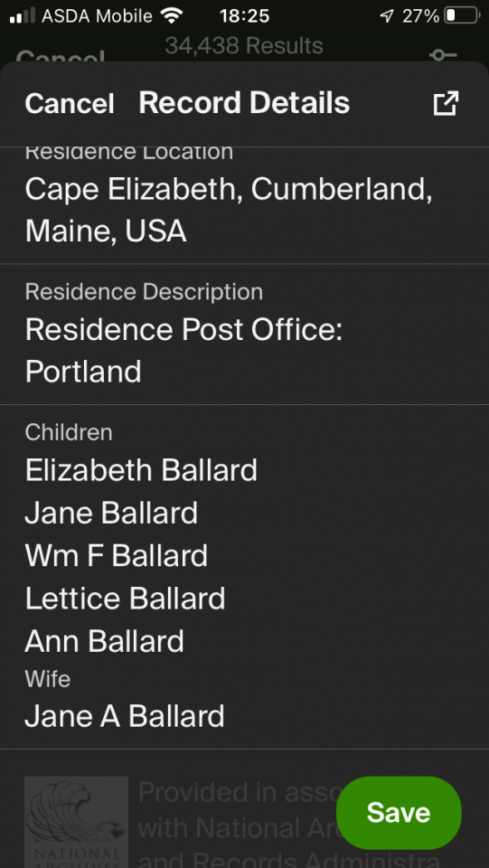Viewport: 489px width, 868px height.
Task: Tap the National Archives logo thumbnail
Action: point(76,822)
